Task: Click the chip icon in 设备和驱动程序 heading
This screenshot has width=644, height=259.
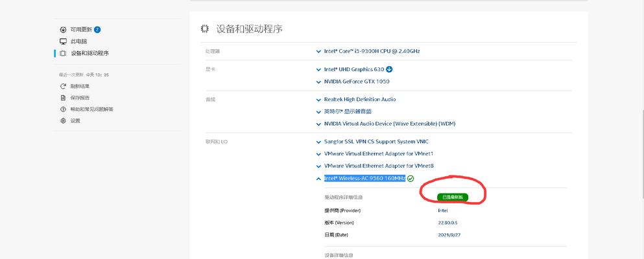Action: pos(204,28)
